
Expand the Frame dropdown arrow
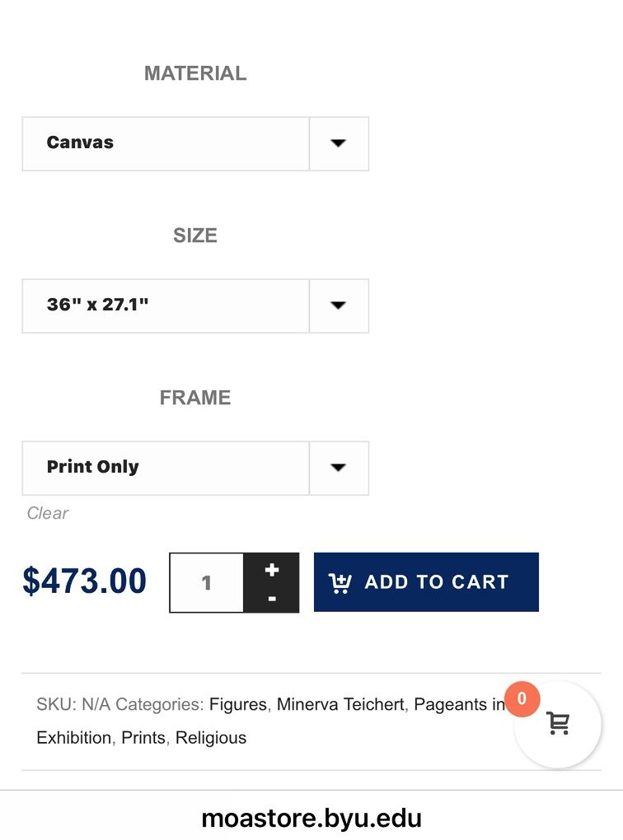[x=338, y=468]
